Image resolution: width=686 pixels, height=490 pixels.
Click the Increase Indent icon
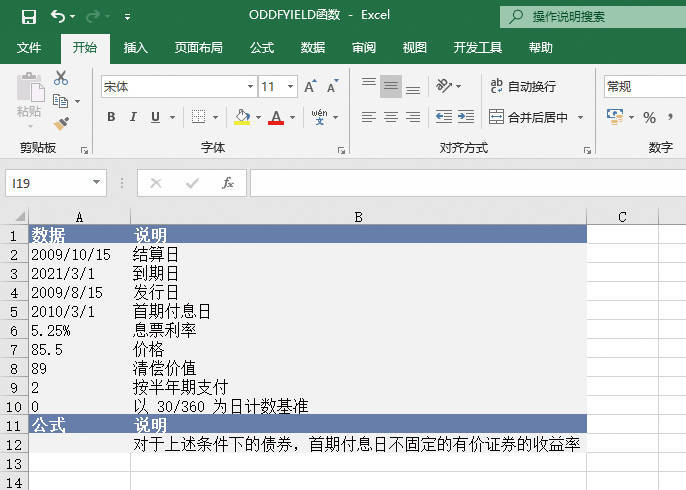coord(466,117)
